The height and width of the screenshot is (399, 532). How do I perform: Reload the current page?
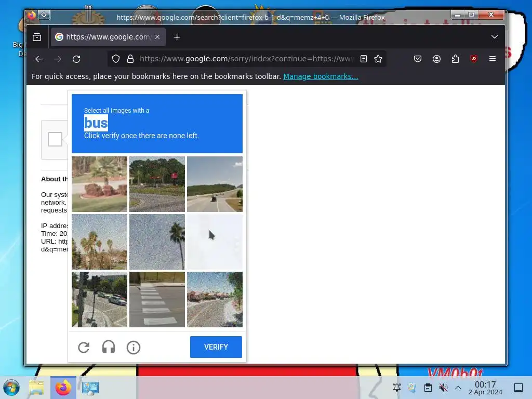point(76,59)
